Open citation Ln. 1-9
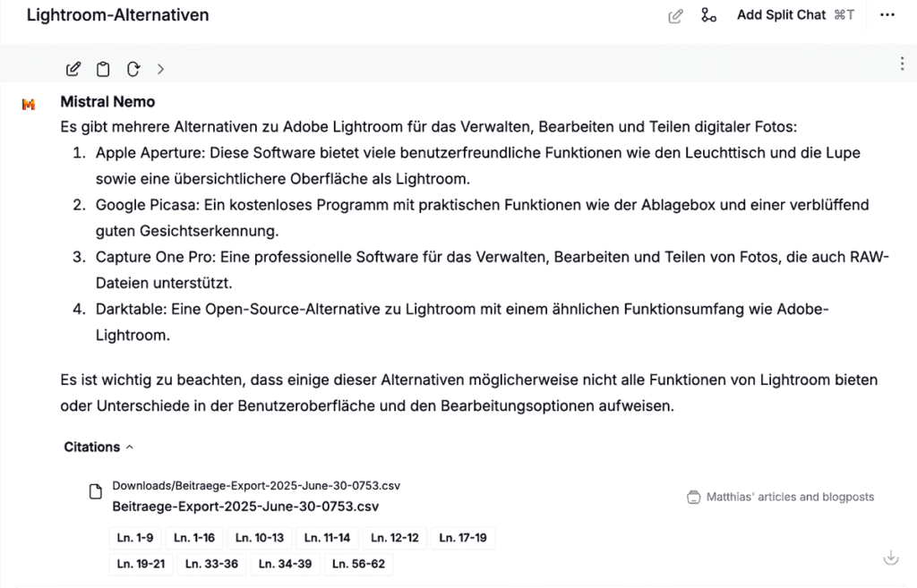This screenshot has height=588, width=917. point(135,538)
